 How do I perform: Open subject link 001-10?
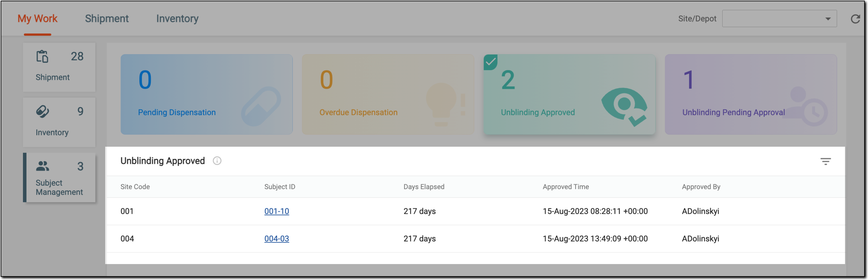277,211
